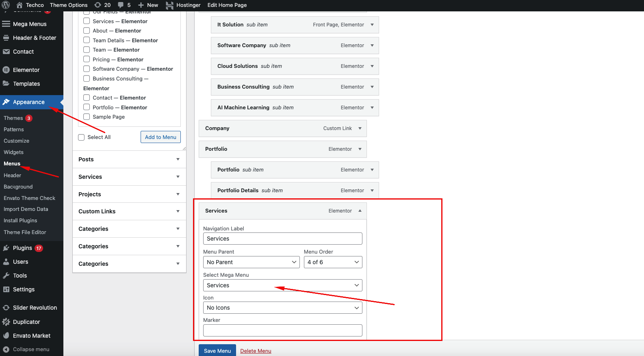Go to Widgets under Appearance
Viewport: 644px width, 356px height.
tap(13, 152)
